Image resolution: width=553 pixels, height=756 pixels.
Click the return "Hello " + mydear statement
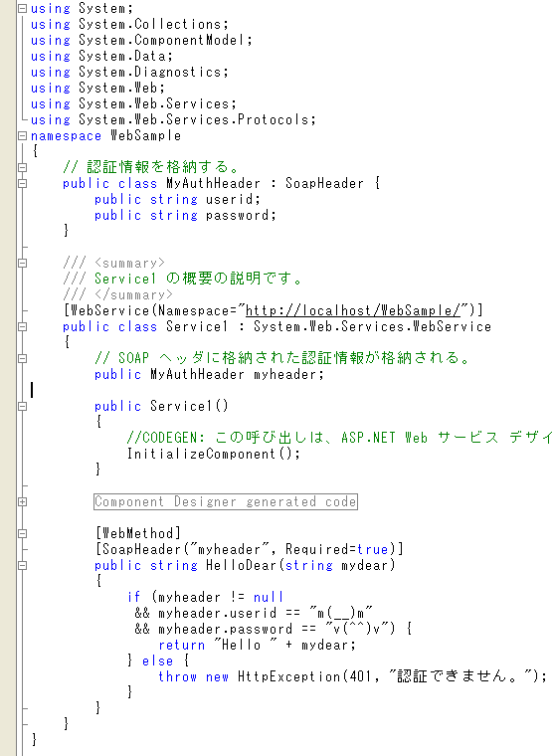[258, 645]
